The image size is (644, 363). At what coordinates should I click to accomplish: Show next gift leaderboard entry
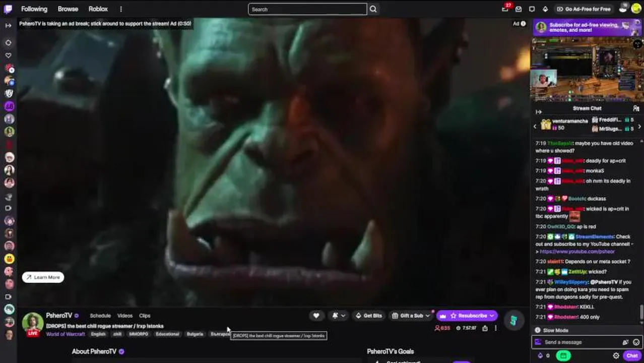639,127
